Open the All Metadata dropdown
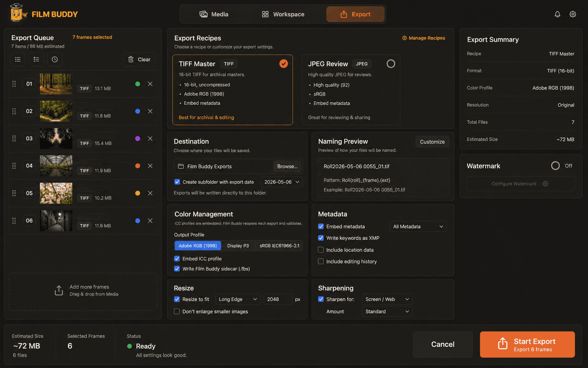This screenshot has height=368, width=588. click(x=418, y=226)
